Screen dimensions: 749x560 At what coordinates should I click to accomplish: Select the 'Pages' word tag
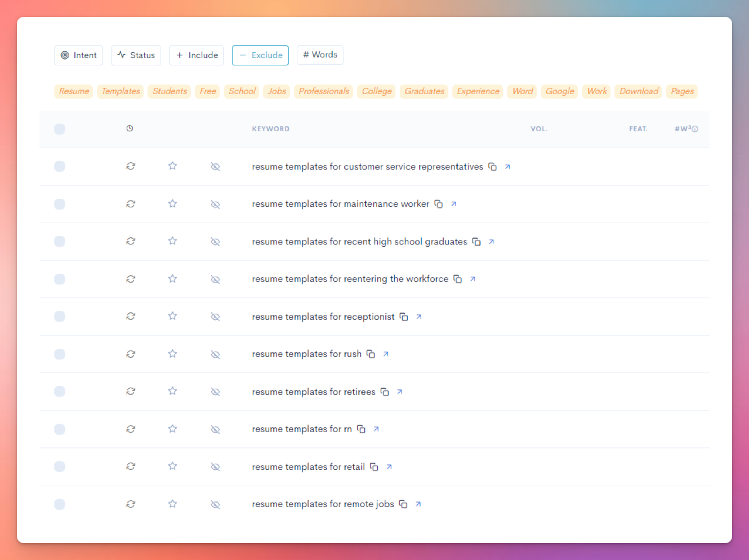click(682, 91)
